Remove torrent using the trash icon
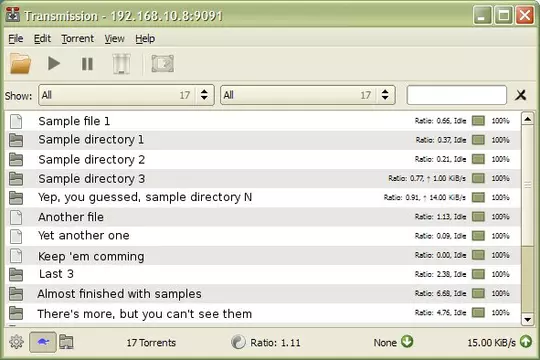The width and height of the screenshot is (540, 360). tap(121, 64)
